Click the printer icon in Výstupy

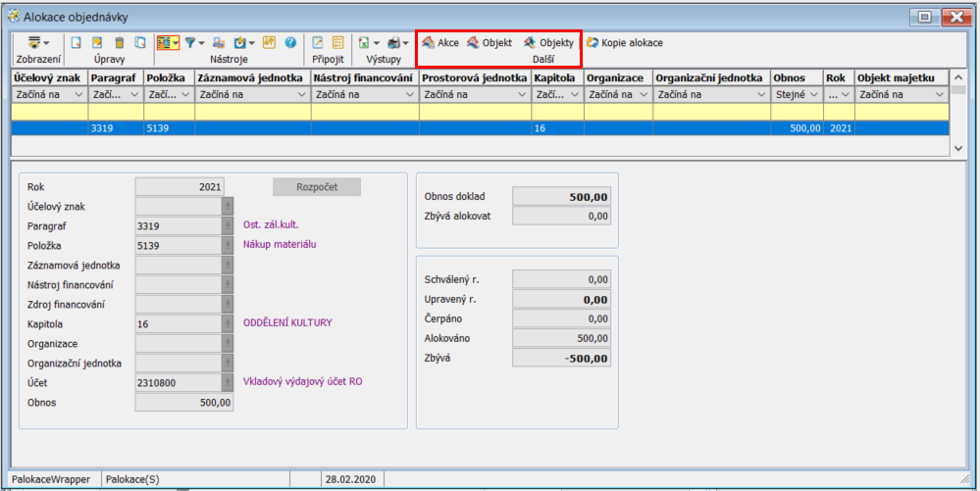(x=394, y=43)
